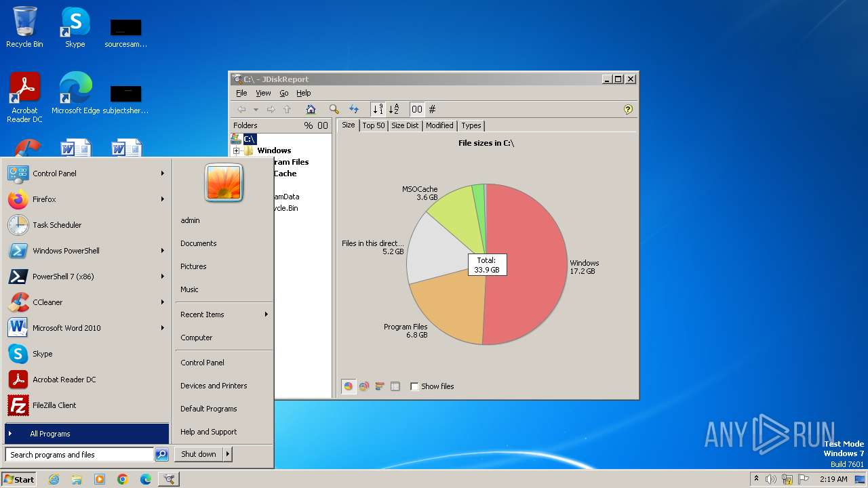Enable the Show files checkbox
Image resolution: width=868 pixels, height=488 pixels.
414,386
